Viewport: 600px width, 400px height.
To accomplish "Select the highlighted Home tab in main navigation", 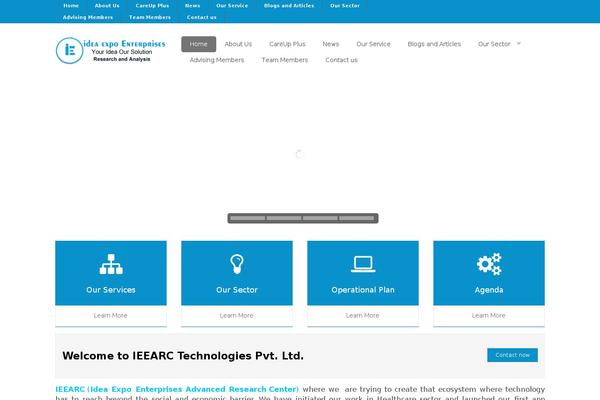I will click(x=199, y=44).
